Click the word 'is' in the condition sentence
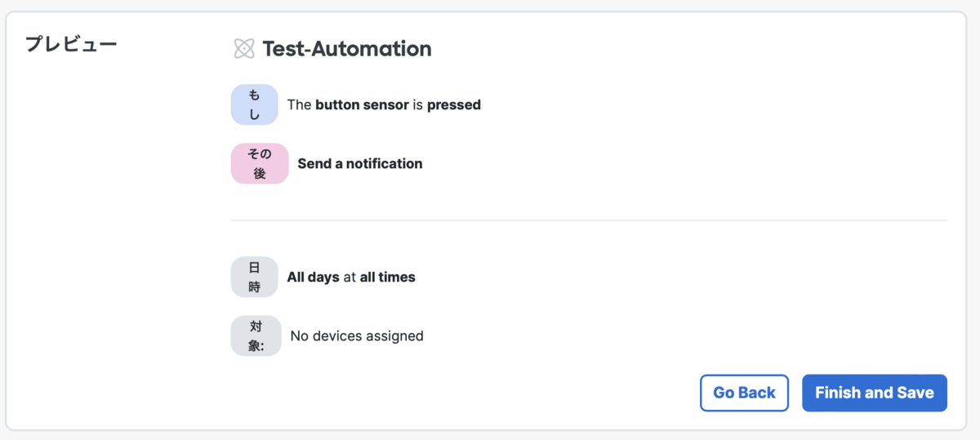 (x=417, y=104)
